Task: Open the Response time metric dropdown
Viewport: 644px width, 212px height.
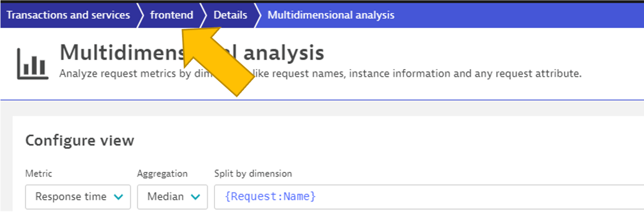Action: [78, 197]
